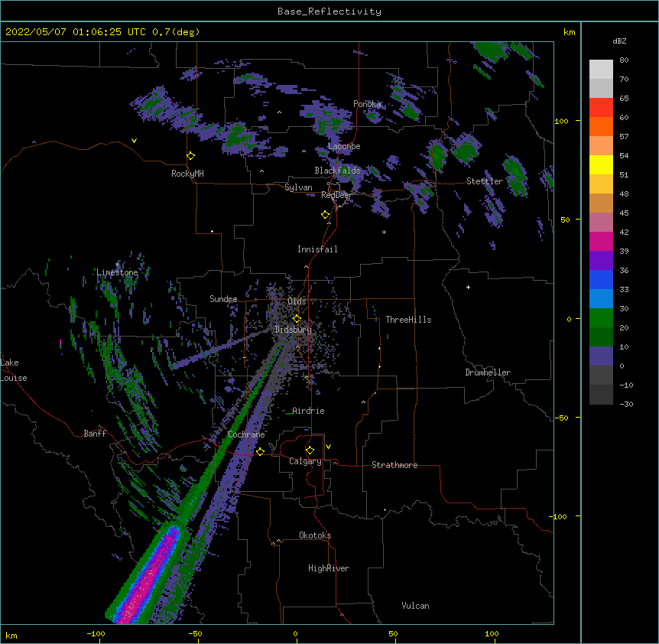Click the yellow V marker east of Calgary

pyautogui.click(x=328, y=447)
